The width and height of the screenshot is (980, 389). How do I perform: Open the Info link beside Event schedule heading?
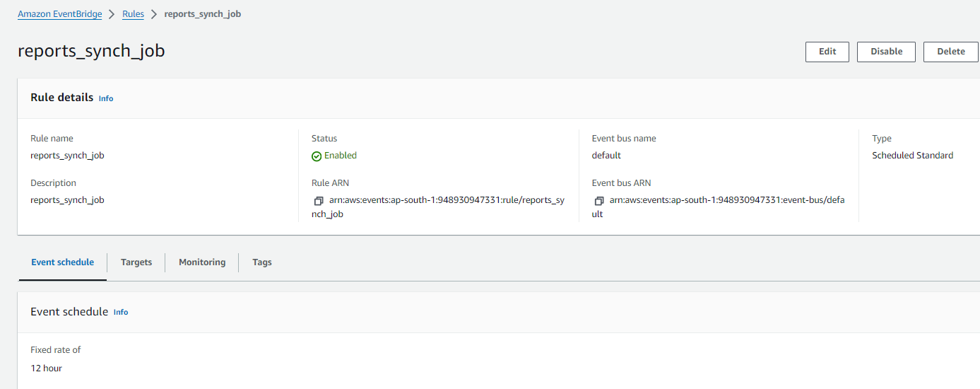coord(121,313)
